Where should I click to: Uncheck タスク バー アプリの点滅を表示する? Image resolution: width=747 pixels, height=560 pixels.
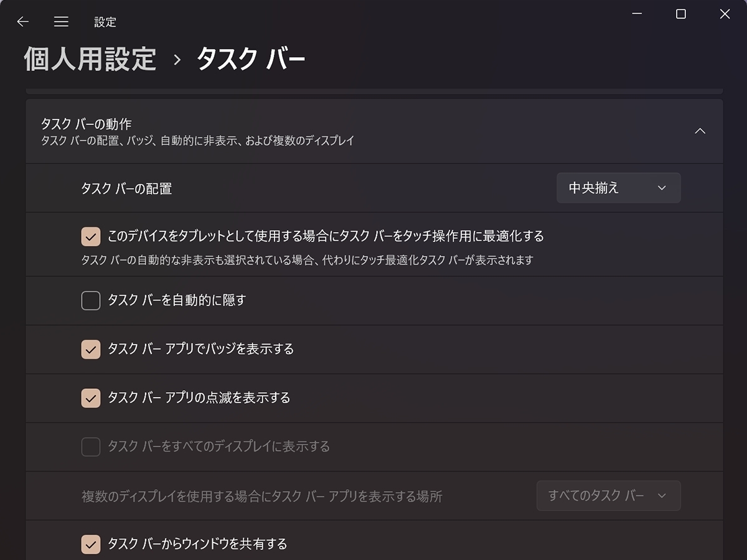click(91, 398)
